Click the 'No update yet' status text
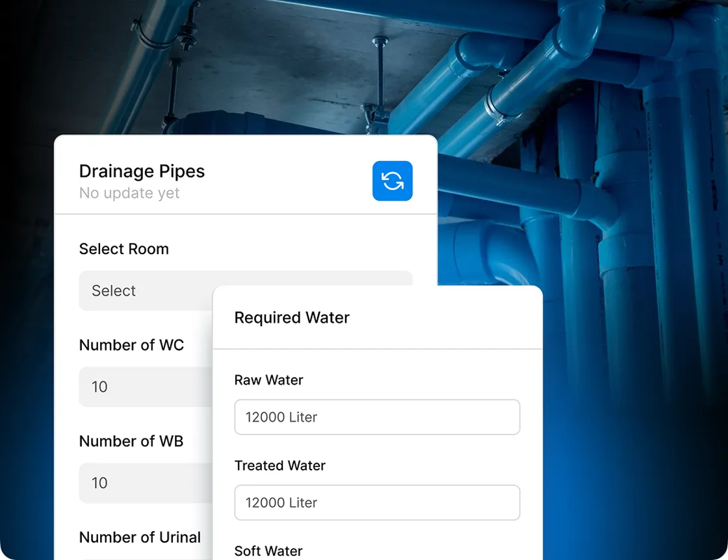Screen dimensions: 728x560 [129, 193]
